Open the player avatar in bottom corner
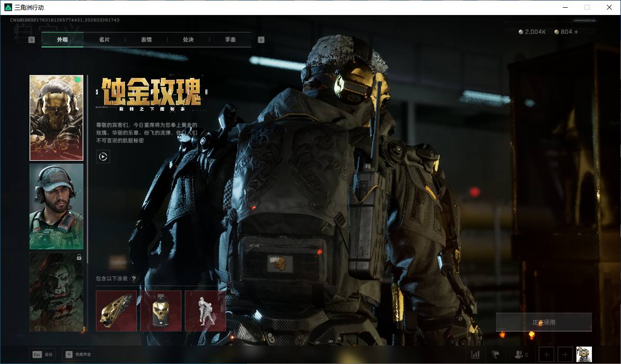 click(x=584, y=354)
